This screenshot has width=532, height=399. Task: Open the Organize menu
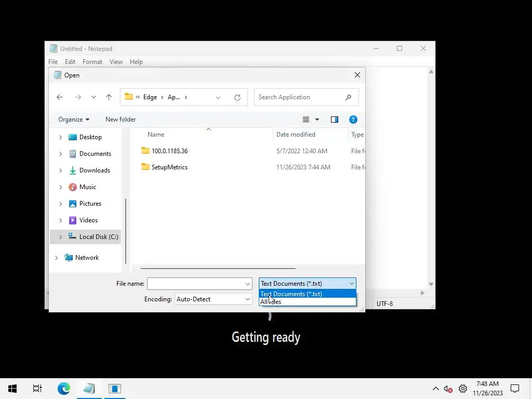tap(74, 119)
